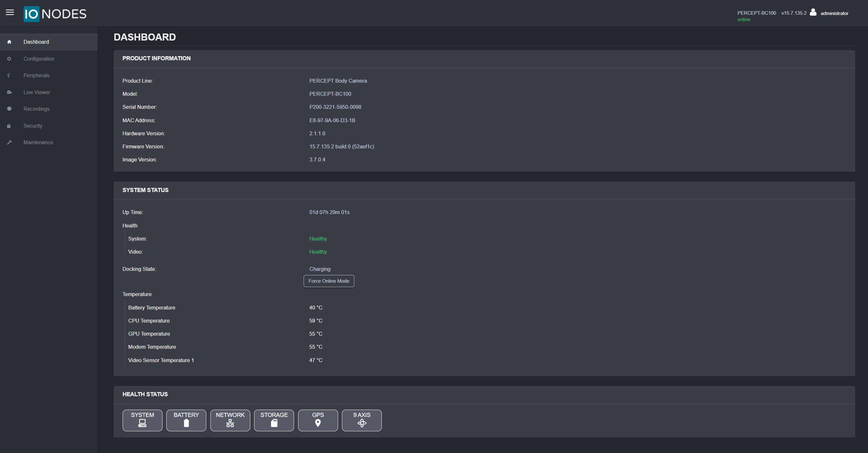
Task: Open the administrator user icon
Action: 813,12
